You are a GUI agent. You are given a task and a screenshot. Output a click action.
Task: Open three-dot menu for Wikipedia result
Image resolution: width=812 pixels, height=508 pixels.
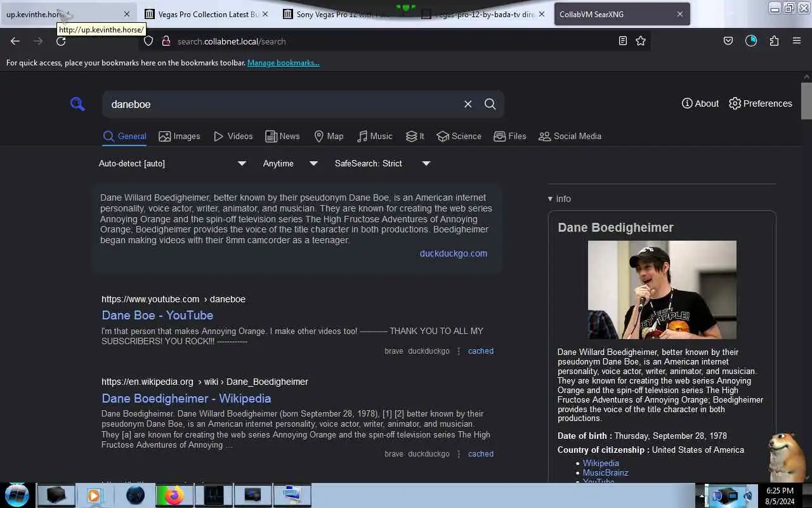tap(459, 454)
